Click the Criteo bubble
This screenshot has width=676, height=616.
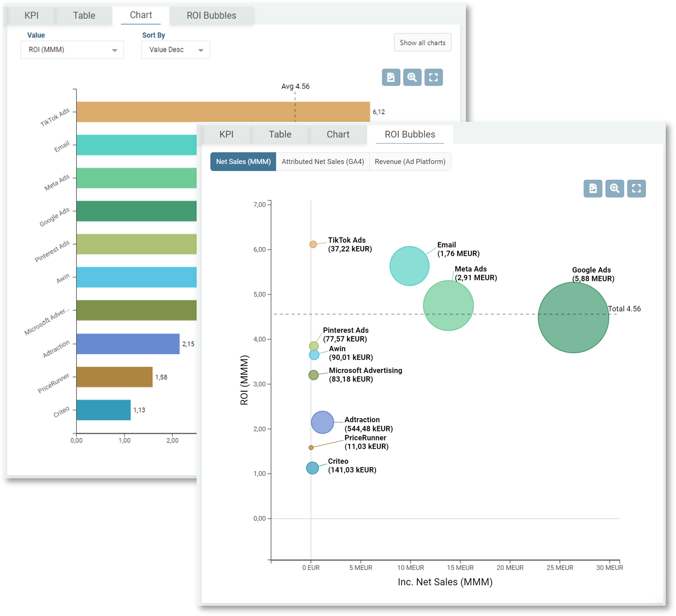click(312, 468)
